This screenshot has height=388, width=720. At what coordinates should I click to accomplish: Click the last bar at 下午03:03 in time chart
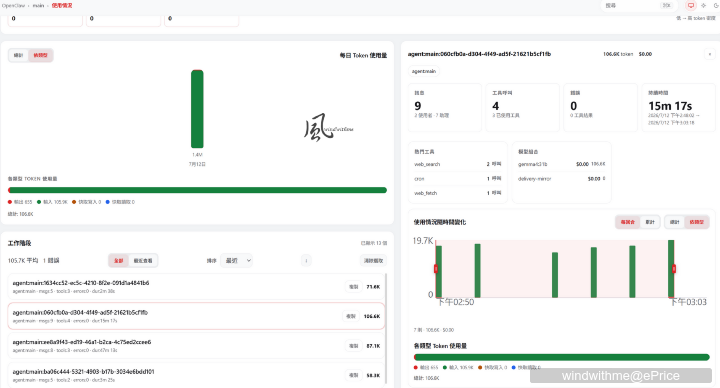pos(671,269)
